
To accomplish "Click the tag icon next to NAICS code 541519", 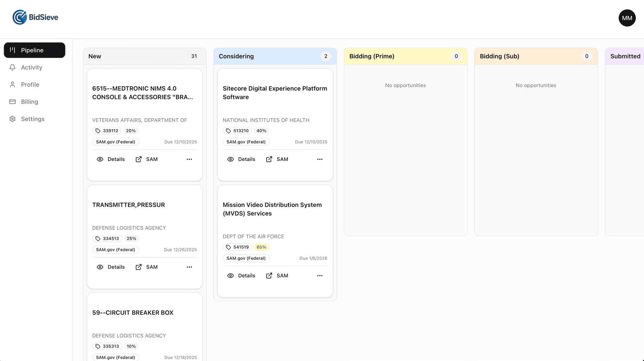I will click(229, 247).
